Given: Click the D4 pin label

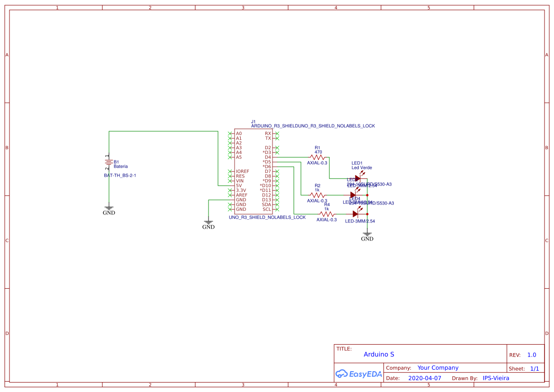Looking at the screenshot, I should pos(268,157).
